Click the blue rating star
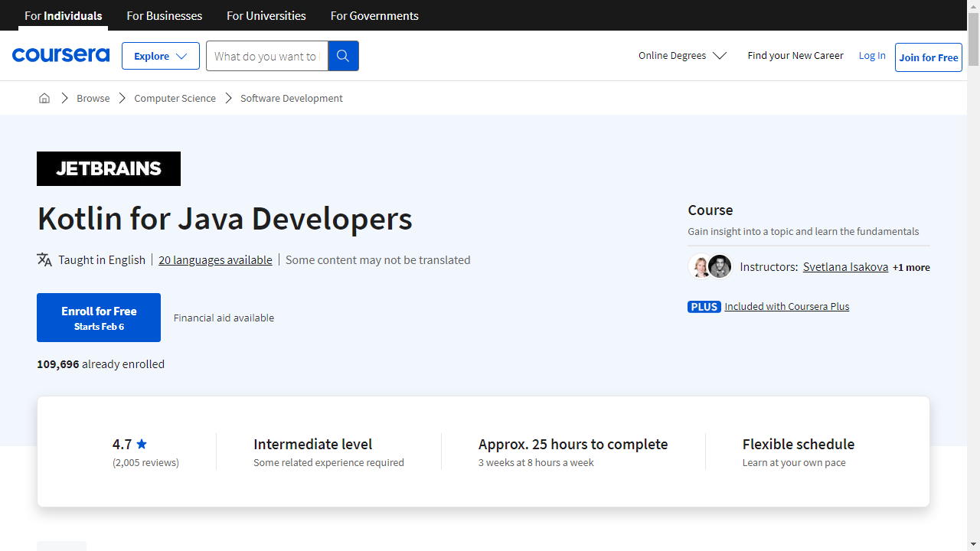The width and height of the screenshot is (980, 551). coord(142,444)
